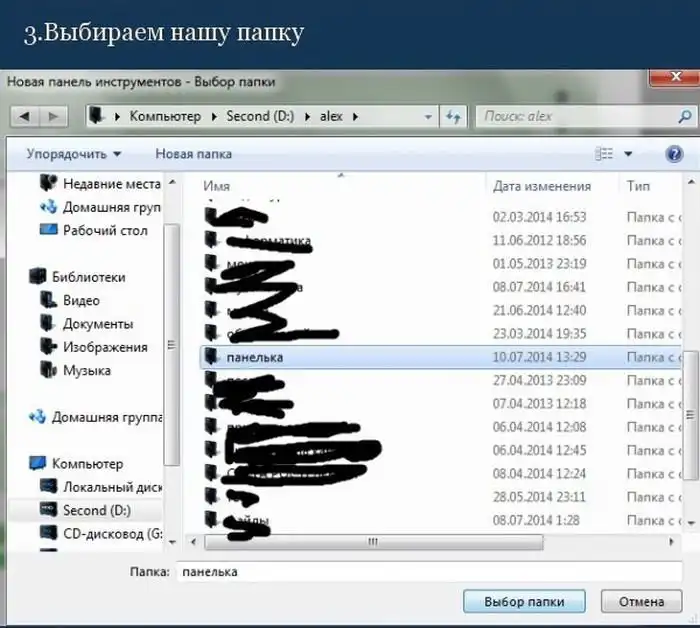The width and height of the screenshot is (700, 628).
Task: Click the Документы library icon
Action: pos(47,324)
